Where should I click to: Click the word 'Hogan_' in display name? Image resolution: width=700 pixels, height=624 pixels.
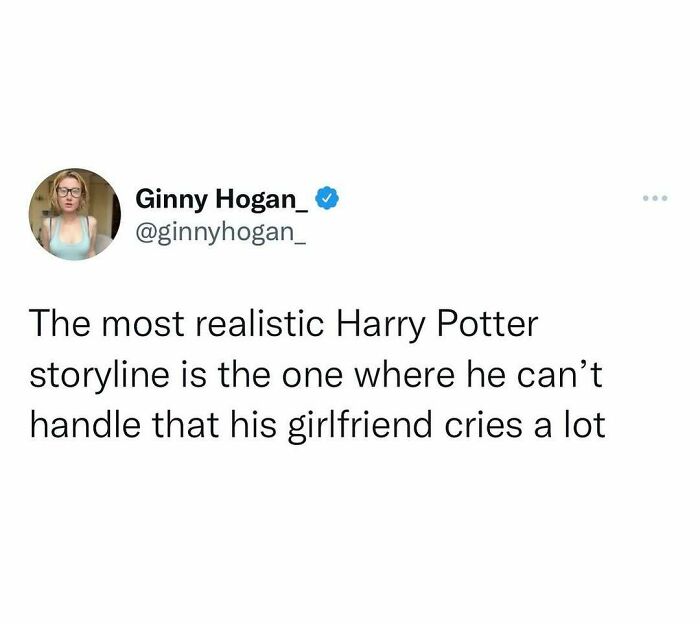click(262, 200)
